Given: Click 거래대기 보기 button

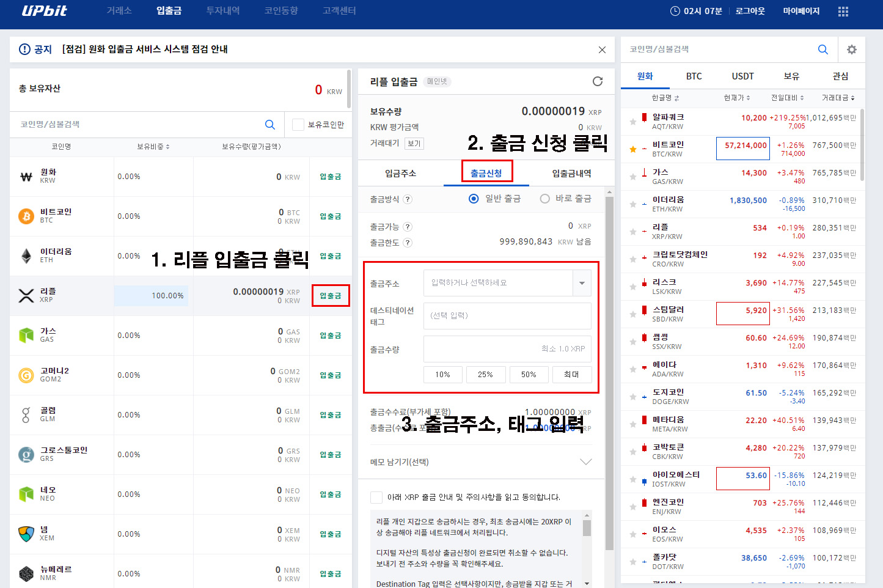Looking at the screenshot, I should click(x=414, y=144).
